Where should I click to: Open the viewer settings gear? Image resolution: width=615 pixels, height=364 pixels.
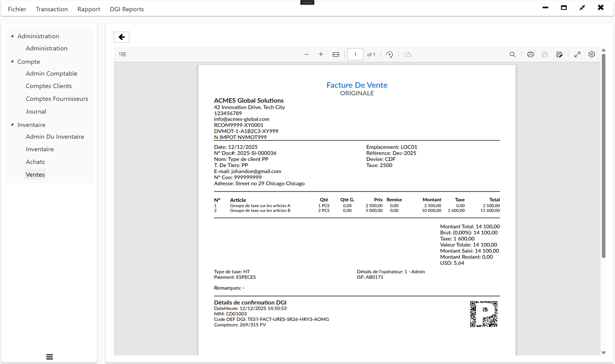[x=591, y=54]
